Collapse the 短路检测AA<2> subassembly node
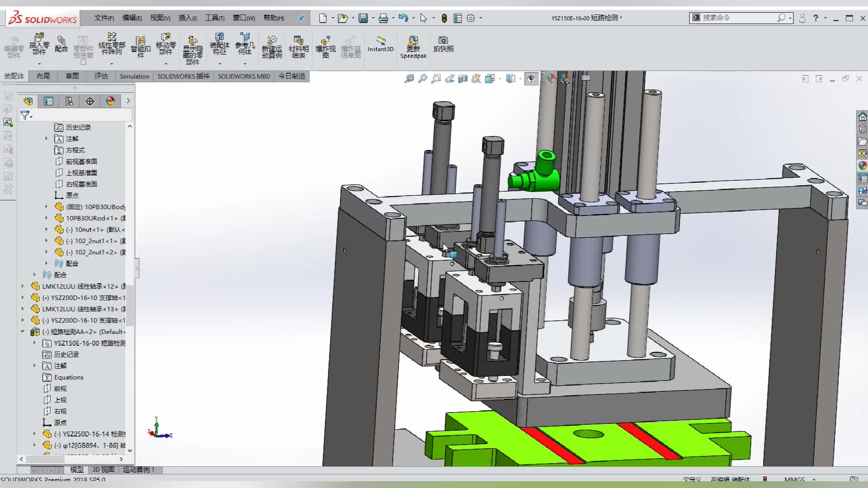 click(x=23, y=332)
